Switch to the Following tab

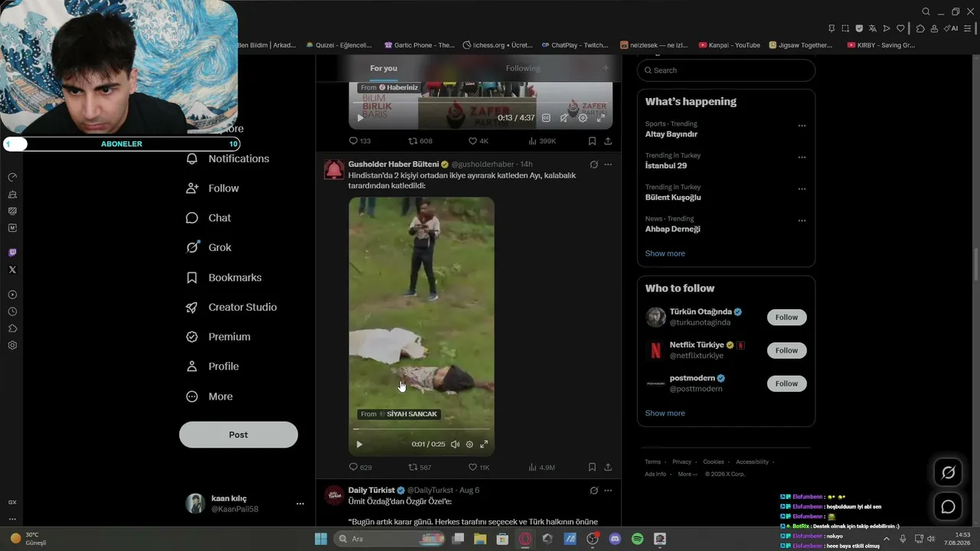(x=523, y=68)
